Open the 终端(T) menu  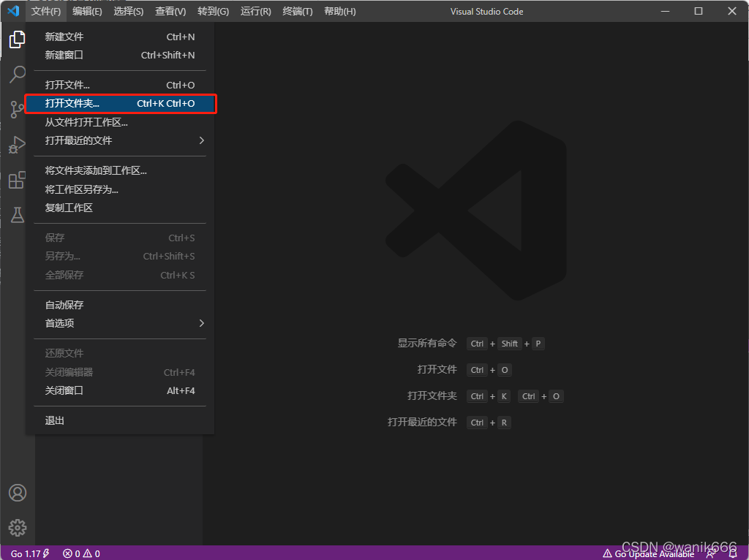click(x=298, y=11)
